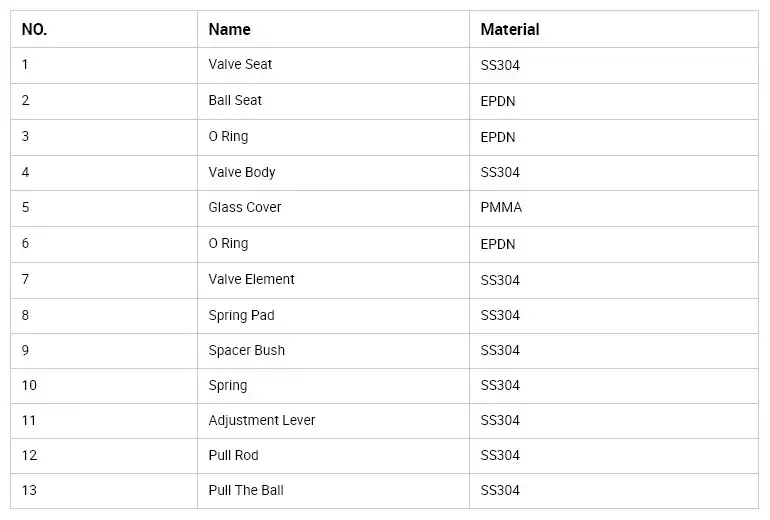The image size is (770, 520).
Task: Click the "Pull The Ball" cell
Action: point(246,491)
